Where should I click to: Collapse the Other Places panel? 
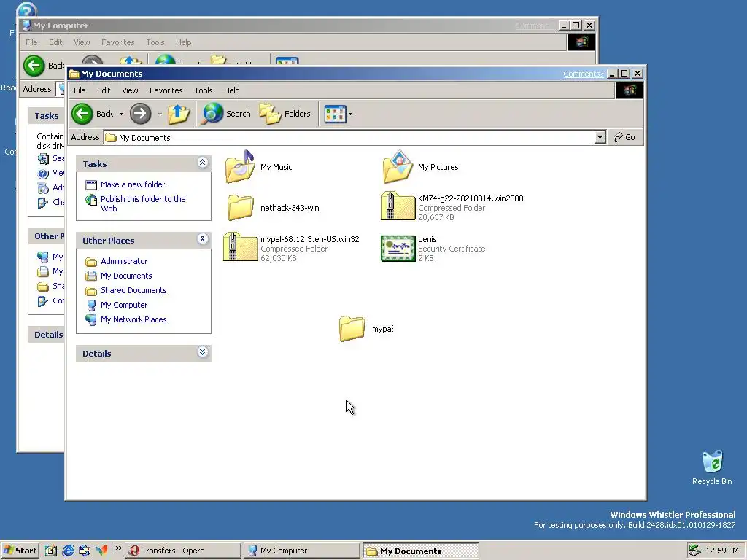203,239
